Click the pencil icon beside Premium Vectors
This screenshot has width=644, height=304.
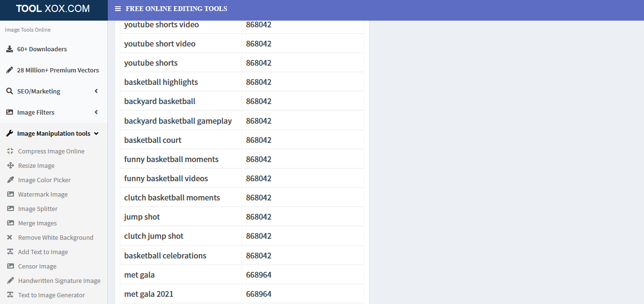10,70
